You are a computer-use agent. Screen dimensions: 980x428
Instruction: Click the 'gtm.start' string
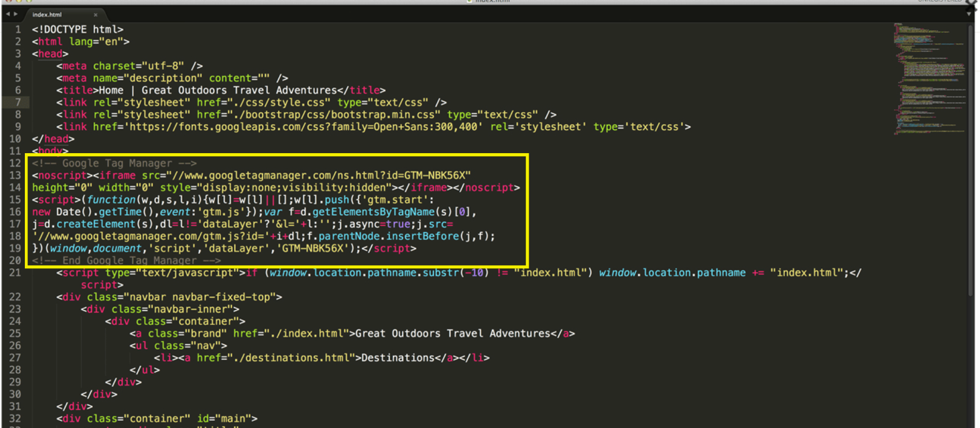tap(395, 200)
